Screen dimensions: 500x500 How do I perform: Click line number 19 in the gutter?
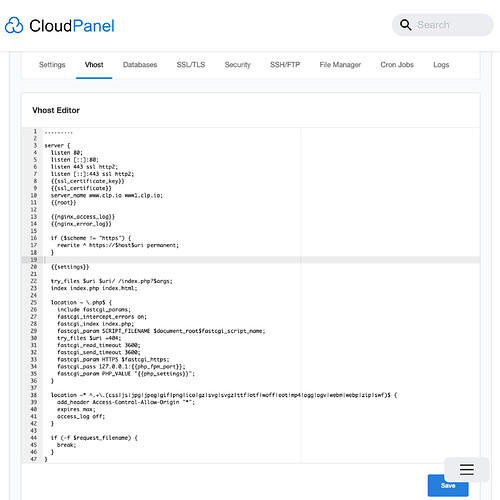[x=34, y=260]
